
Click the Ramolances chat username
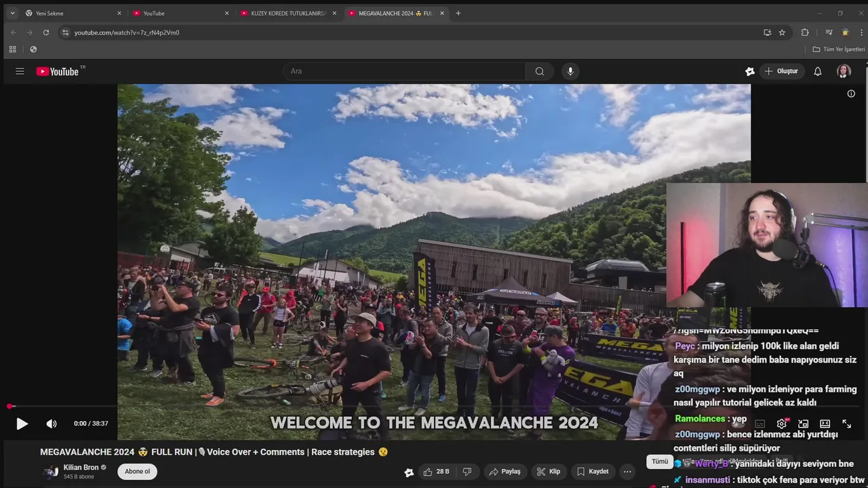pos(701,419)
